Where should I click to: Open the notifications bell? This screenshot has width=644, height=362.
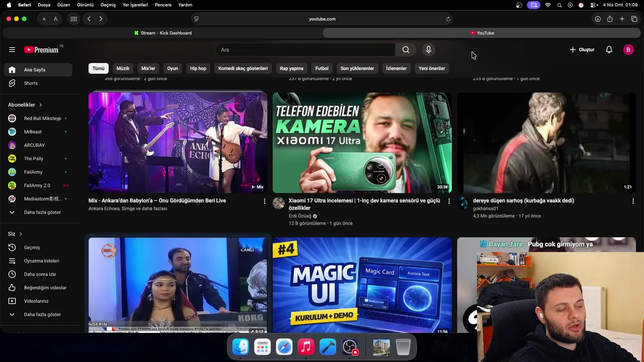click(609, 50)
